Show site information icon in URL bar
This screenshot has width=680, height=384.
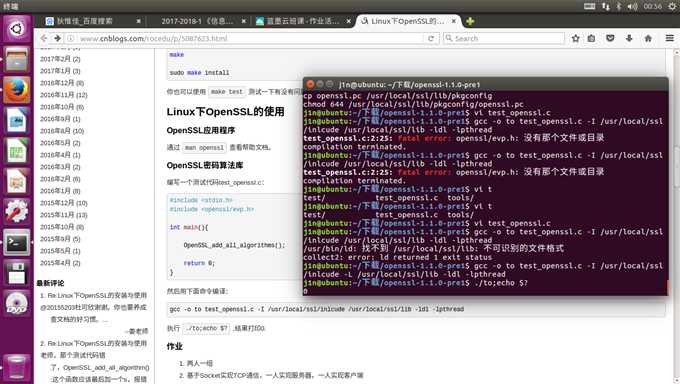[71, 38]
